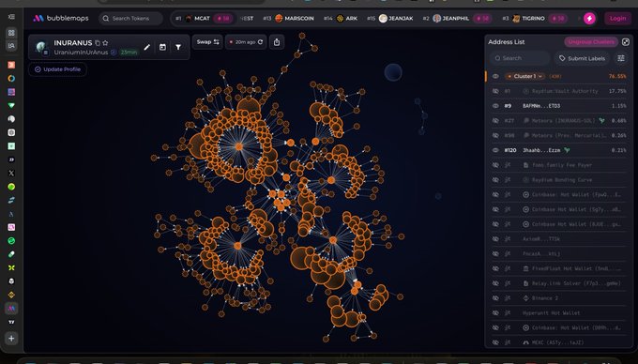Select trending token #13 MARSCOIN
This screenshot has width=638, height=364.
[288, 19]
